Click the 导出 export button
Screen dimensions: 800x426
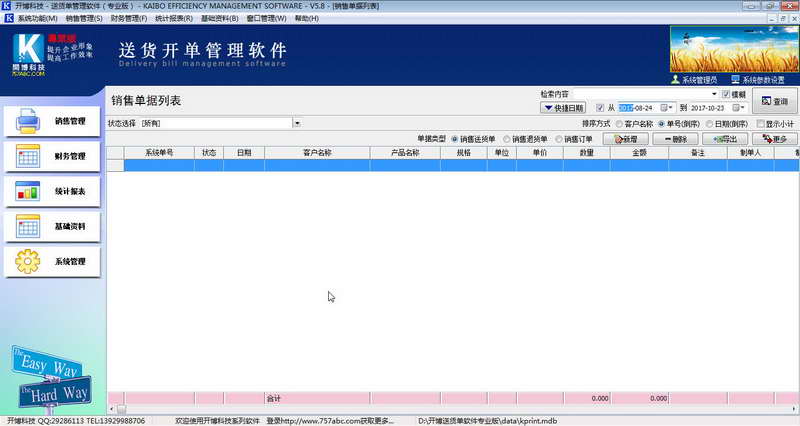coord(725,139)
